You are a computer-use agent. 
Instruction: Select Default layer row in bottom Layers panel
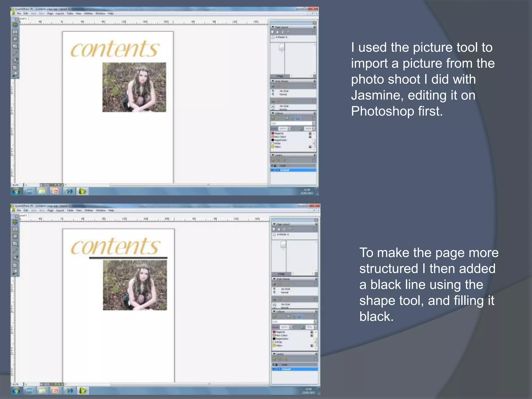click(295, 369)
